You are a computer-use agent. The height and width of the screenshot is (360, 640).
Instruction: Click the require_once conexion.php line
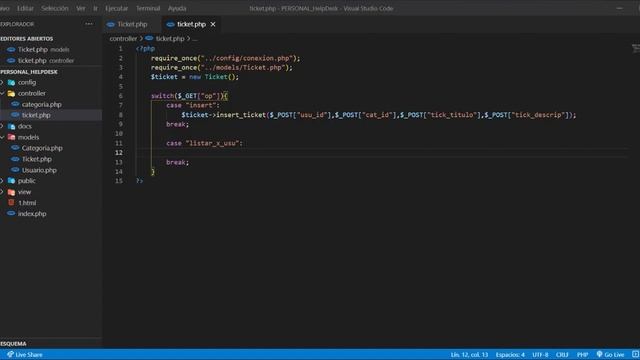coord(225,58)
